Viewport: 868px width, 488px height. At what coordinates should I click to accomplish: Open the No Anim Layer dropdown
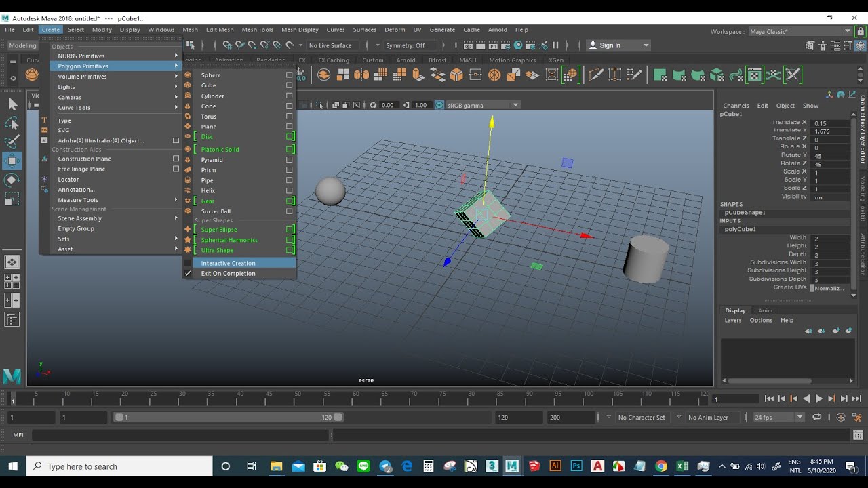(x=712, y=418)
